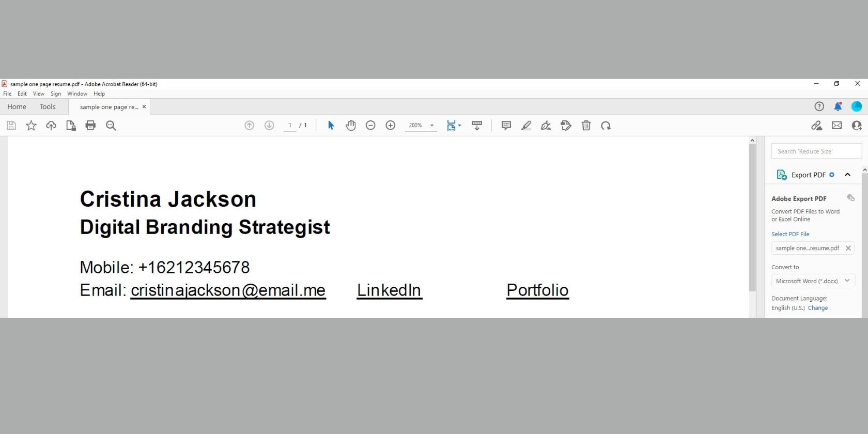The image size is (868, 434).
Task: Send file by email icon
Action: click(836, 126)
